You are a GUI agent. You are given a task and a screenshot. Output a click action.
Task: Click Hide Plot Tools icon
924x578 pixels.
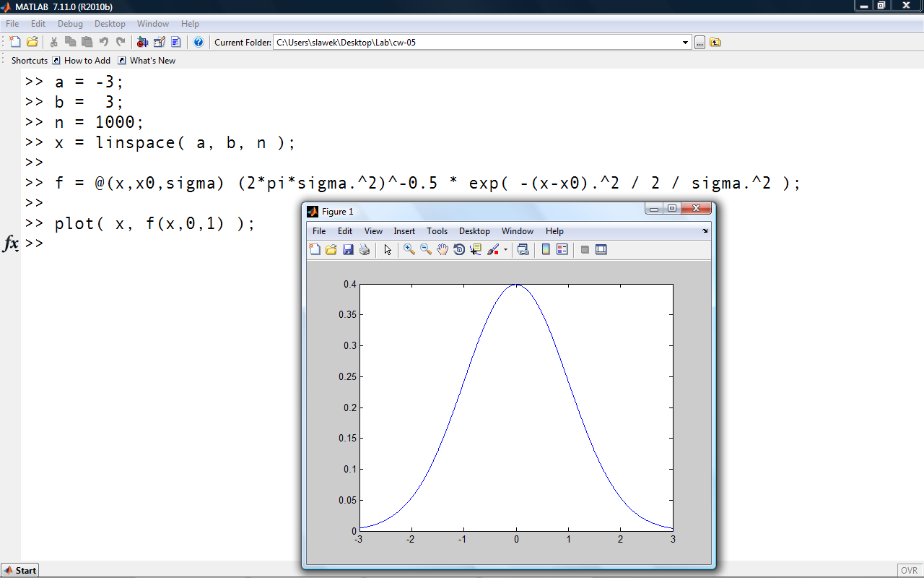click(x=585, y=250)
